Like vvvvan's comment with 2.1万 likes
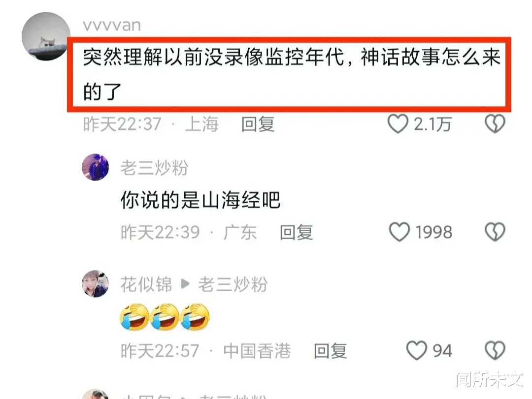 pyautogui.click(x=398, y=123)
